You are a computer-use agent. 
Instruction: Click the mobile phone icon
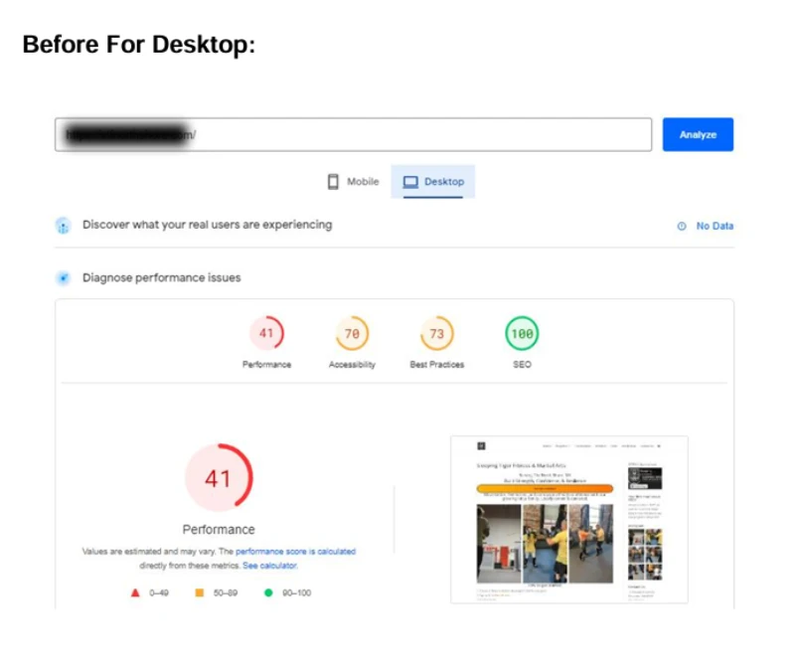click(333, 182)
